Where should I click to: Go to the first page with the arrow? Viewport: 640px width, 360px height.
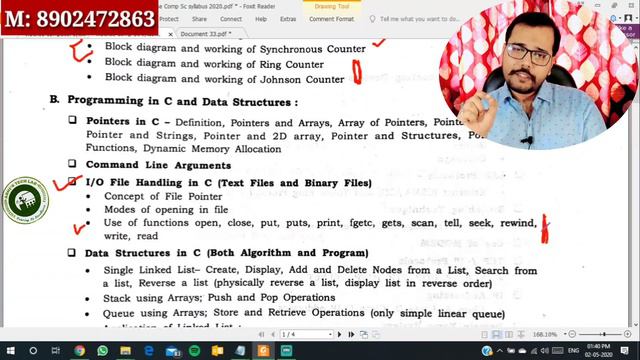(x=261, y=334)
